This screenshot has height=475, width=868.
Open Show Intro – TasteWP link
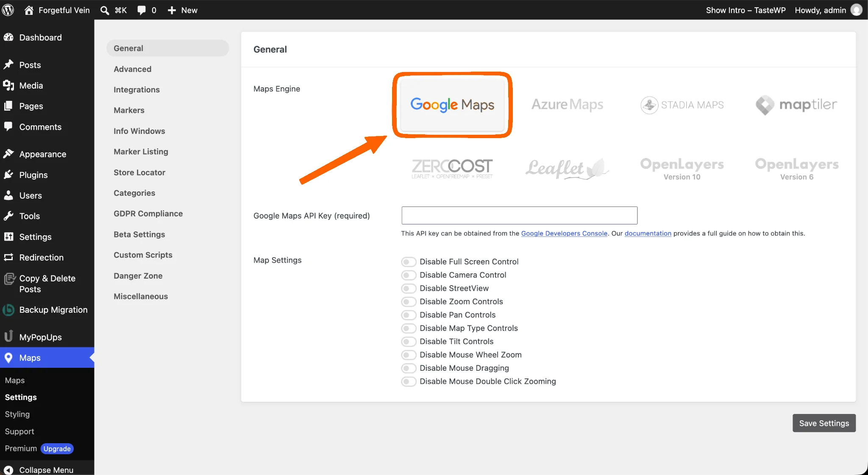tap(746, 10)
